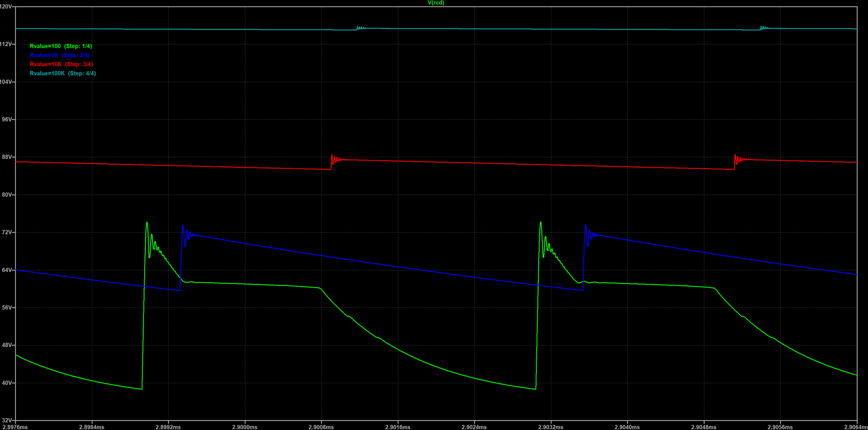This screenshot has width=868, height=430.
Task: Click the 32V vertical axis label
Action: click(x=7, y=420)
